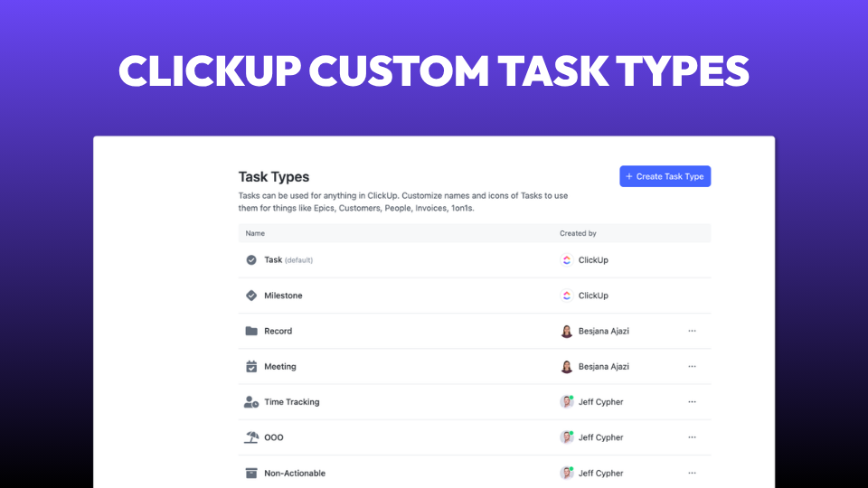Click the Time Tracking person-clock icon
The height and width of the screenshot is (488, 868).
[251, 401]
